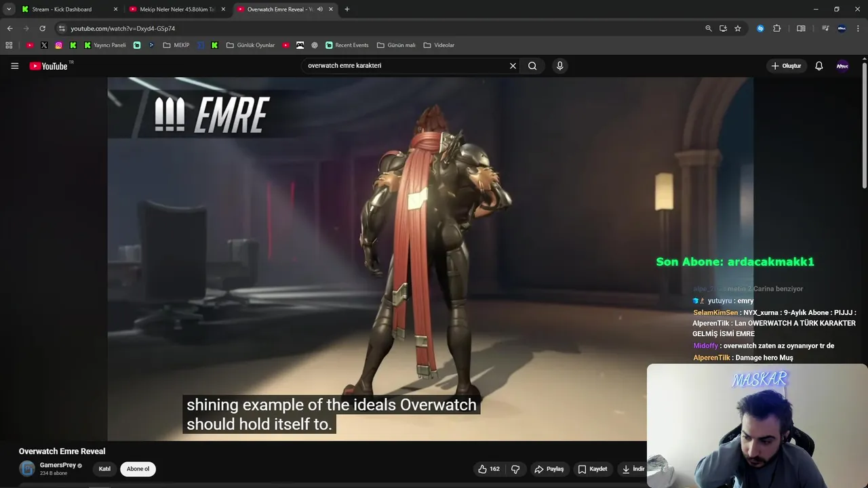Close the Overwatch Emre Reveal tab

[x=331, y=9]
